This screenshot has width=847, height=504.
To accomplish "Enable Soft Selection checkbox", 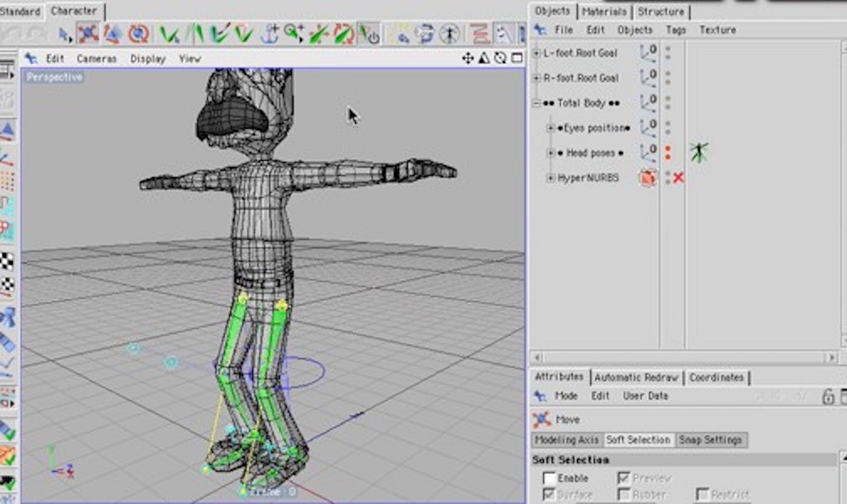I will (549, 478).
